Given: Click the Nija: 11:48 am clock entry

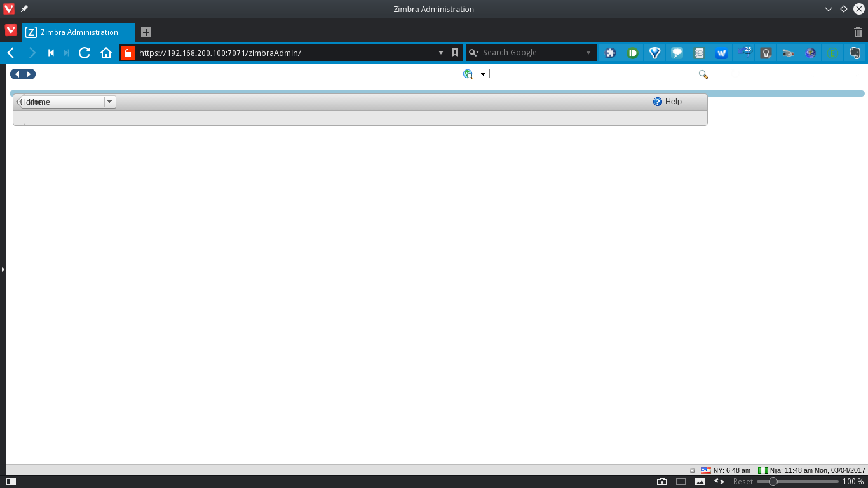Looking at the screenshot, I should [x=811, y=470].
